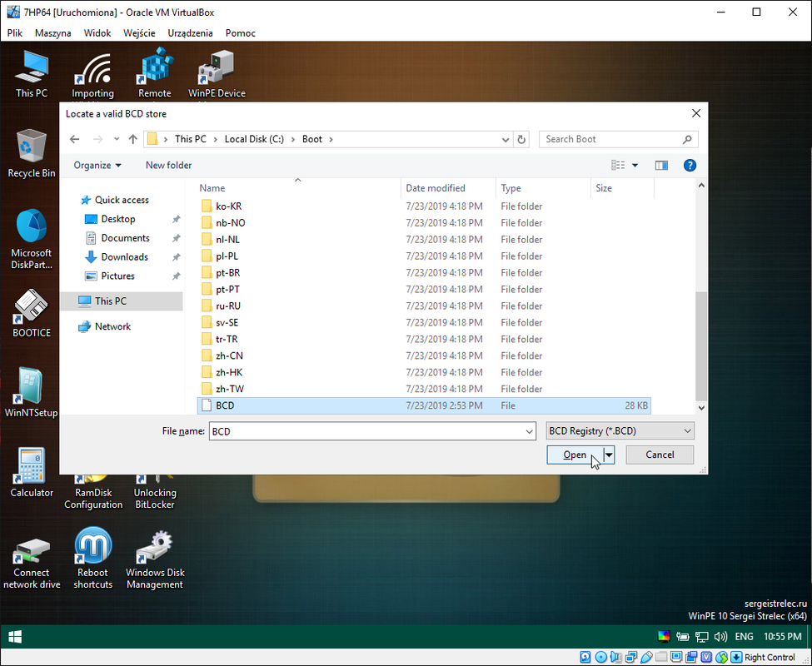This screenshot has width=812, height=666.
Task: Select Network in navigation pane
Action: pyautogui.click(x=112, y=326)
